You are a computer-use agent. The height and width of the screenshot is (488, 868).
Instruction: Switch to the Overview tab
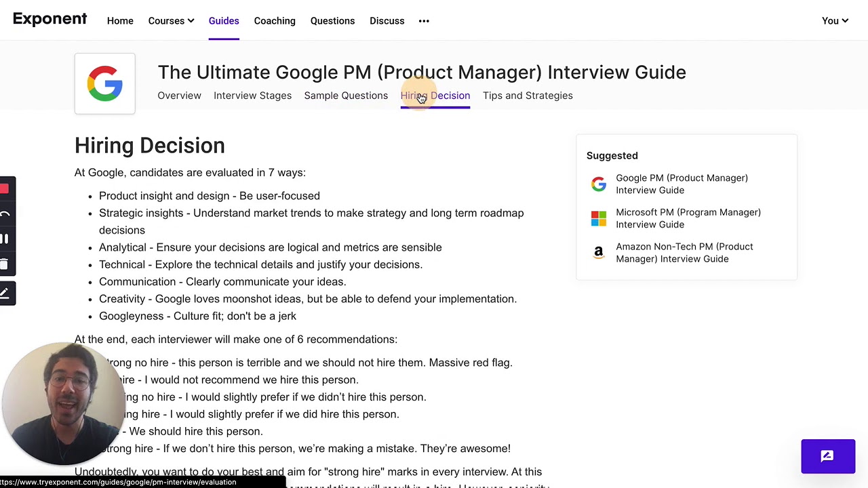tap(179, 96)
